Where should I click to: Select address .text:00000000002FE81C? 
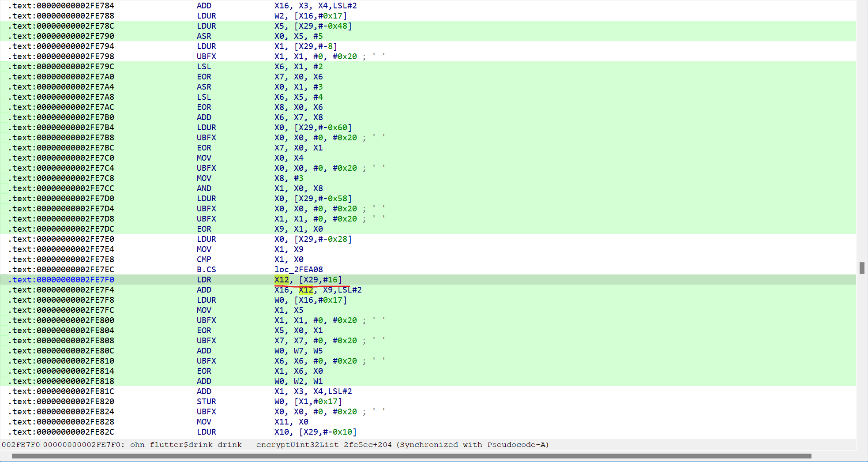61,391
